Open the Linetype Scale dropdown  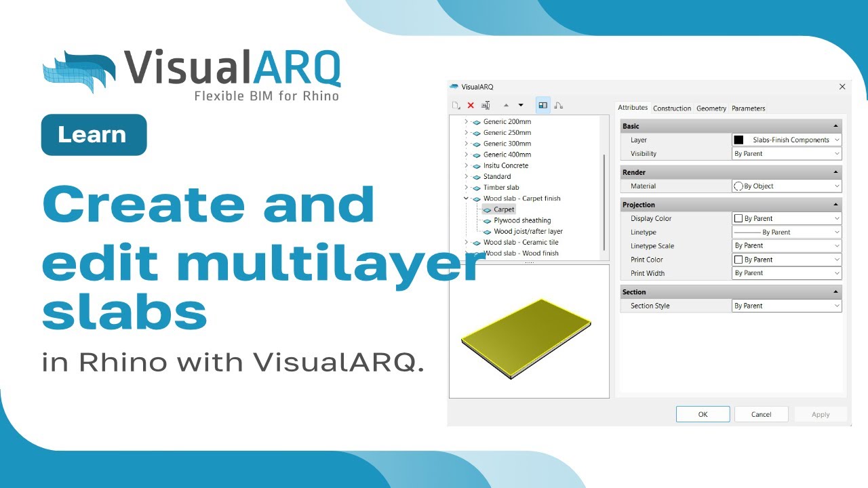coord(787,246)
